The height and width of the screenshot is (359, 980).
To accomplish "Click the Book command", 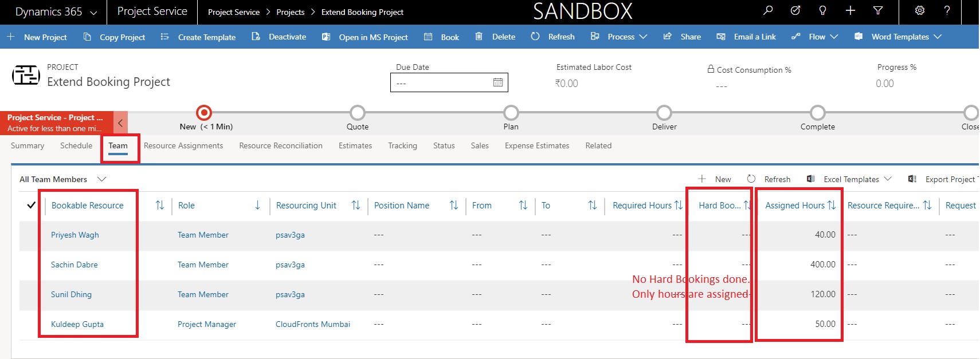I will [x=442, y=37].
